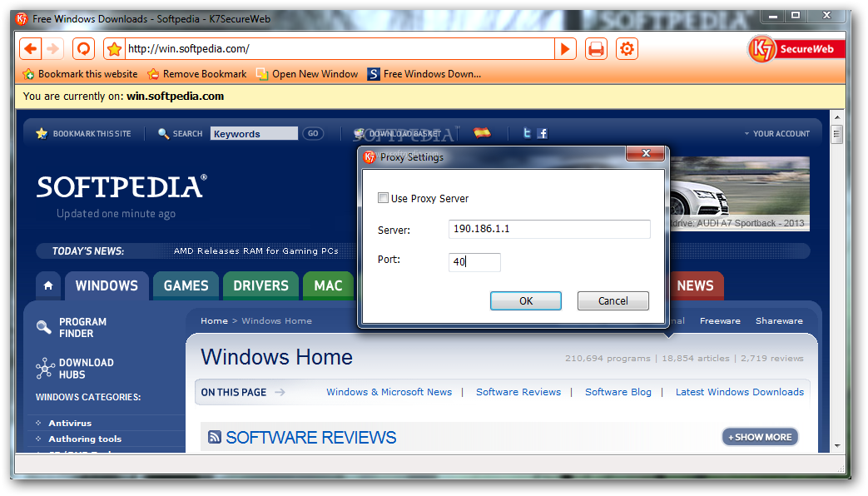The width and height of the screenshot is (868, 496).
Task: Filter by Freeware
Action: coord(720,321)
